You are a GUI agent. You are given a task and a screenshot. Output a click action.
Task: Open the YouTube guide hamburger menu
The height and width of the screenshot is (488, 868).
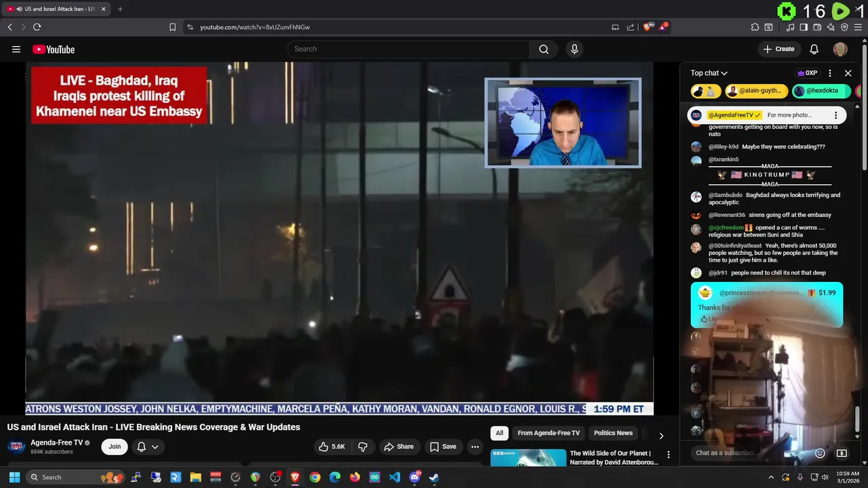(x=16, y=49)
